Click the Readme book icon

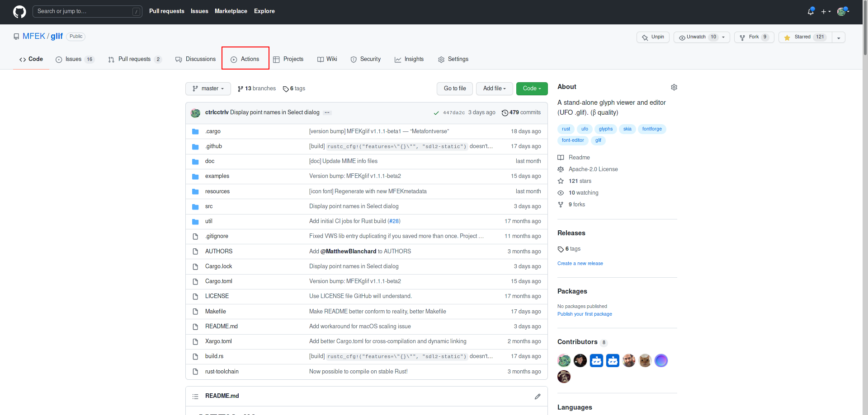(x=561, y=158)
